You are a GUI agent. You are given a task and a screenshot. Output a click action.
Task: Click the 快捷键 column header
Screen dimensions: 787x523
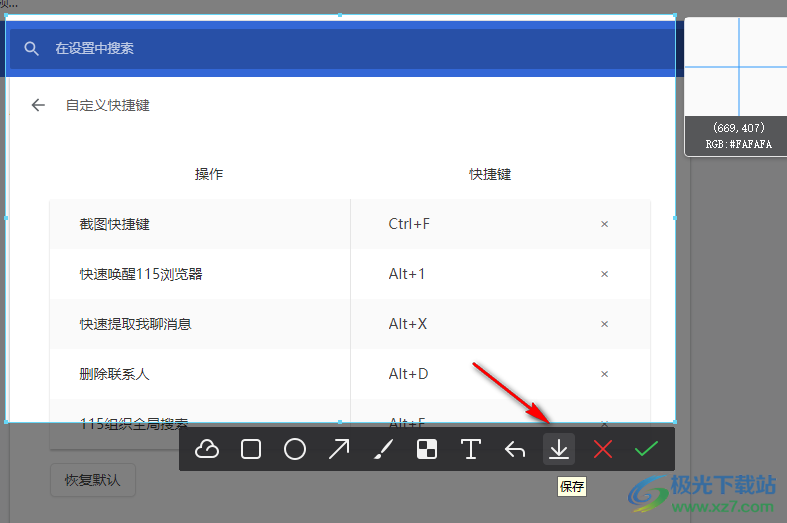point(490,174)
